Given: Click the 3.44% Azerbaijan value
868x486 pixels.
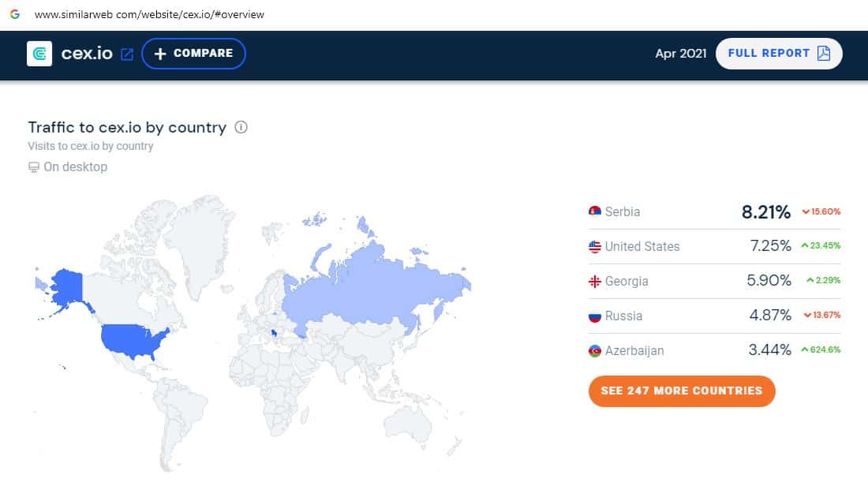Looking at the screenshot, I should pos(769,350).
